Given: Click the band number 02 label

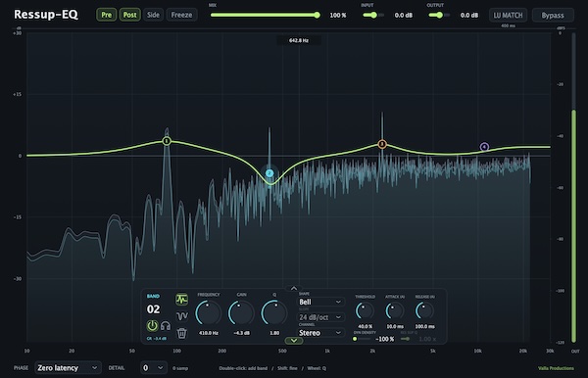Looking at the screenshot, I should [x=153, y=309].
